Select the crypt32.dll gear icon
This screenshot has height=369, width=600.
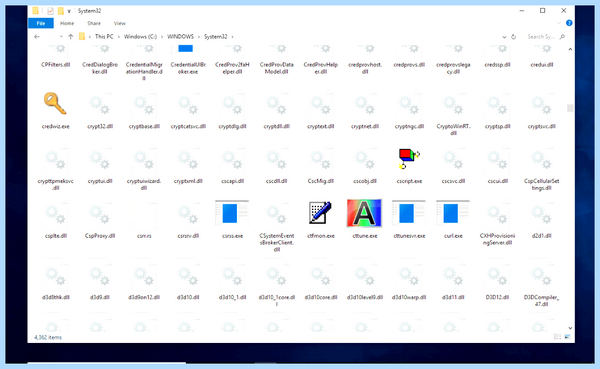pos(99,105)
